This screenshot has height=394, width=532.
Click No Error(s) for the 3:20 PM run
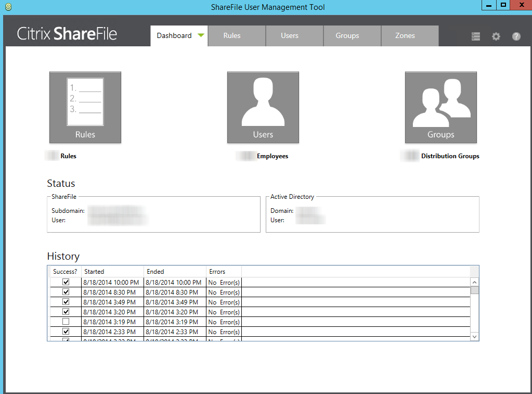(224, 312)
